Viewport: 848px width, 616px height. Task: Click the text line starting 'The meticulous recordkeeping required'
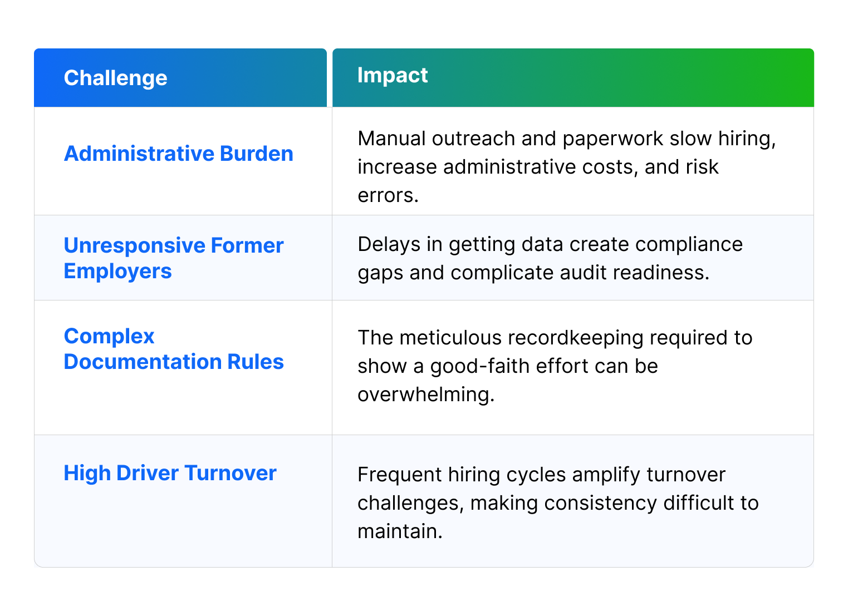tap(555, 338)
